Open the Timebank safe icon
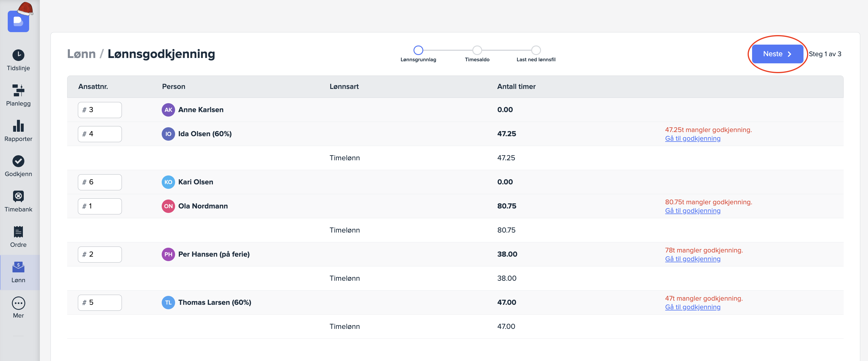 (x=18, y=196)
